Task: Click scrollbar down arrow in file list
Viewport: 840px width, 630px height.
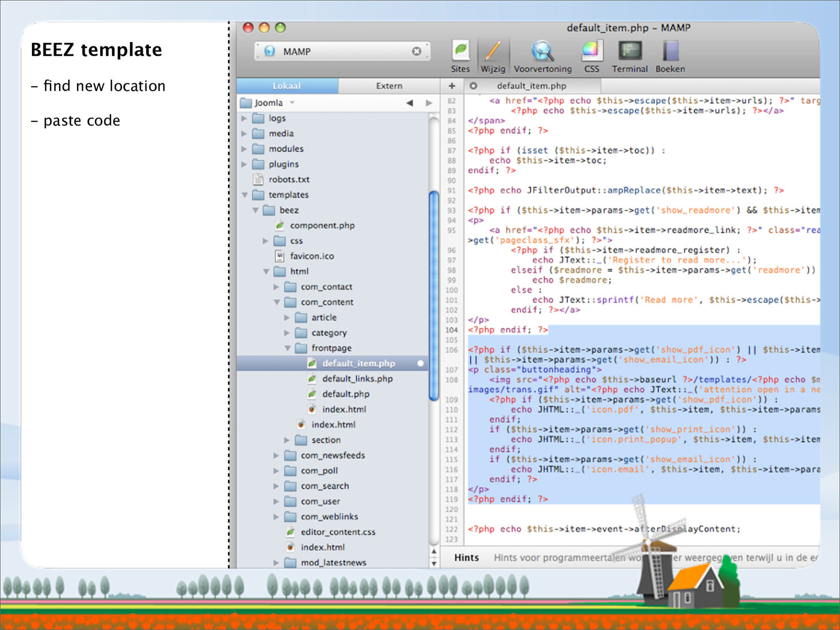Action: tap(434, 563)
